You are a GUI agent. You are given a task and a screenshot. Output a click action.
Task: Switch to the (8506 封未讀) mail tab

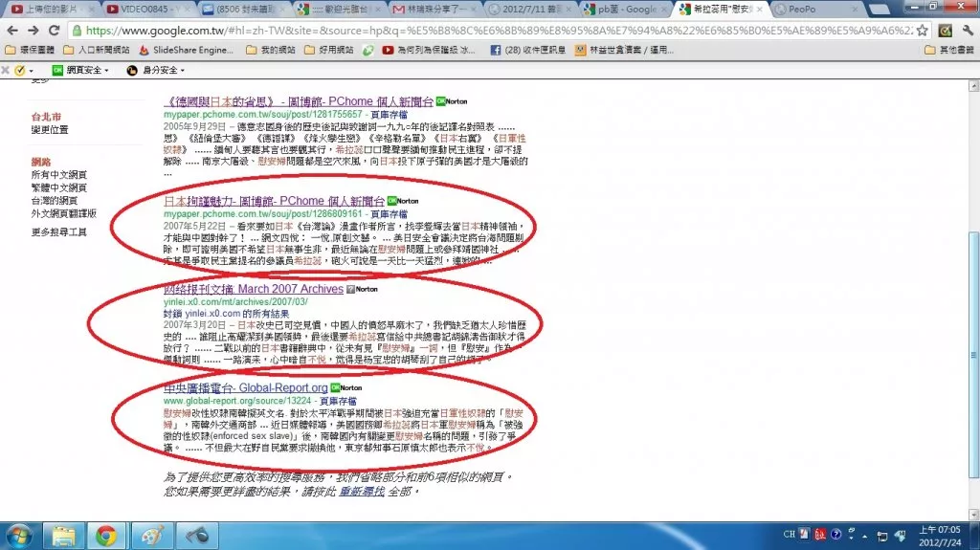[x=243, y=9]
